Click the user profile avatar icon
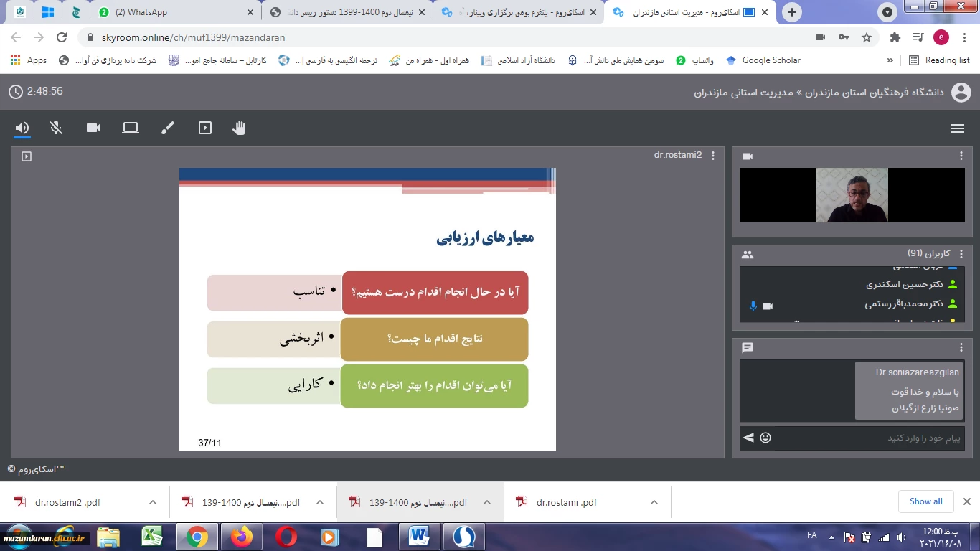 pyautogui.click(x=961, y=93)
